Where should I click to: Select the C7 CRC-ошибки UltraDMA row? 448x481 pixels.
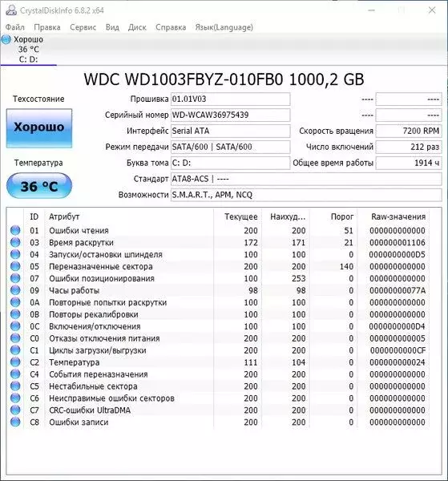pos(218,410)
